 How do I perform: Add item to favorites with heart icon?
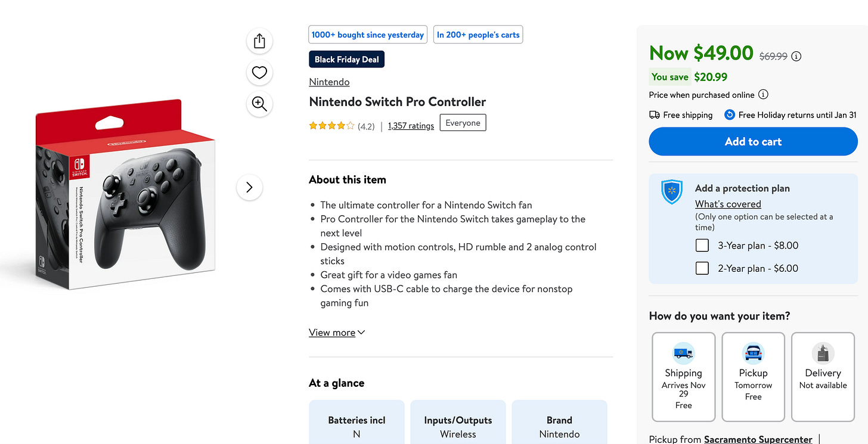259,72
